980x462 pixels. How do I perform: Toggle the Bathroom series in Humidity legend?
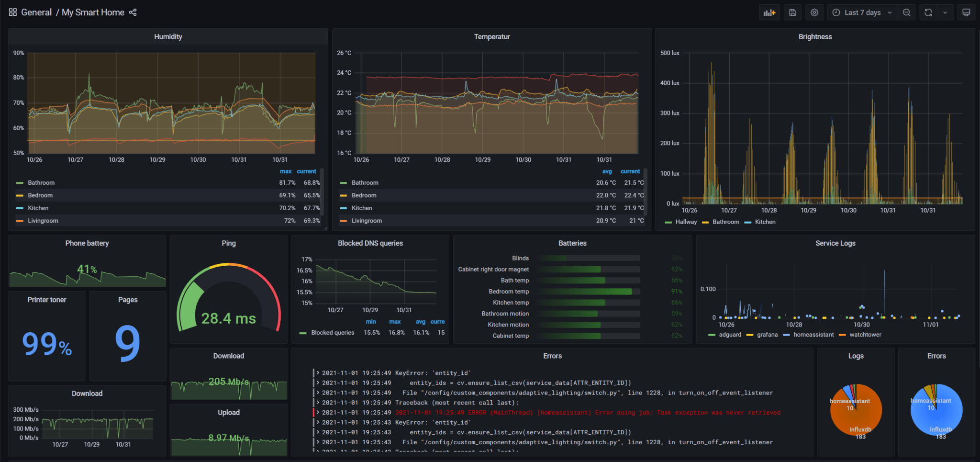[41, 182]
